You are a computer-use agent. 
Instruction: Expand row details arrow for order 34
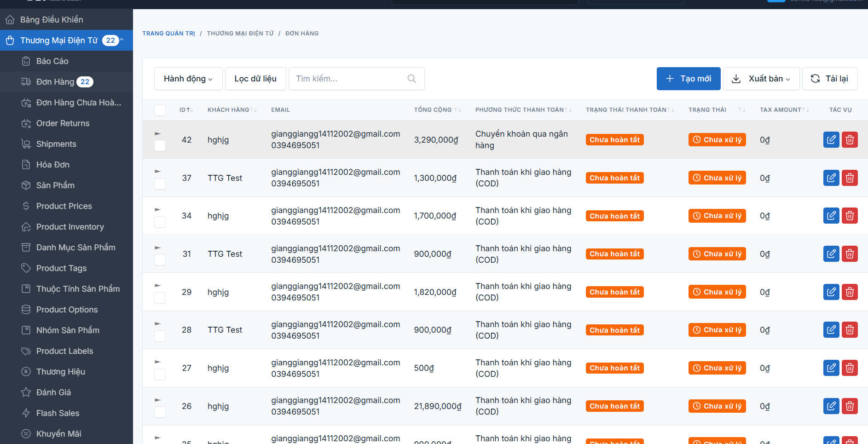157,209
